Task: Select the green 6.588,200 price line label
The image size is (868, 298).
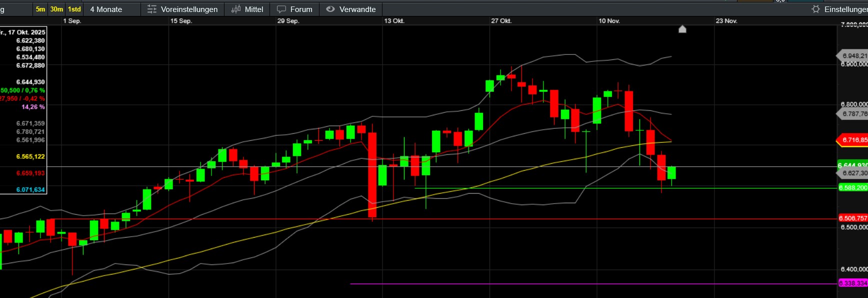Action: pos(853,188)
